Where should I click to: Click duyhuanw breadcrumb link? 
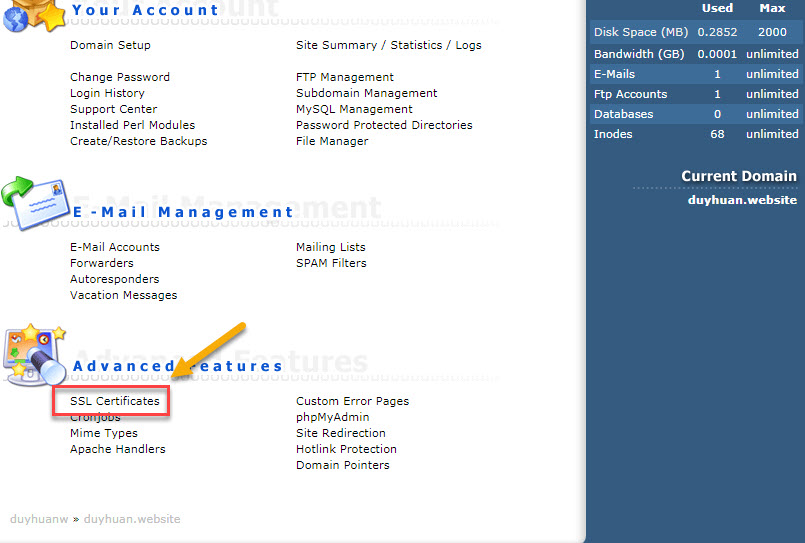point(38,519)
